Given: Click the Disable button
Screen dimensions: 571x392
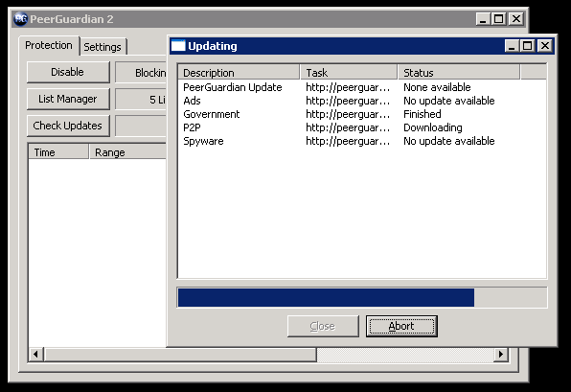Looking at the screenshot, I should coord(68,72).
